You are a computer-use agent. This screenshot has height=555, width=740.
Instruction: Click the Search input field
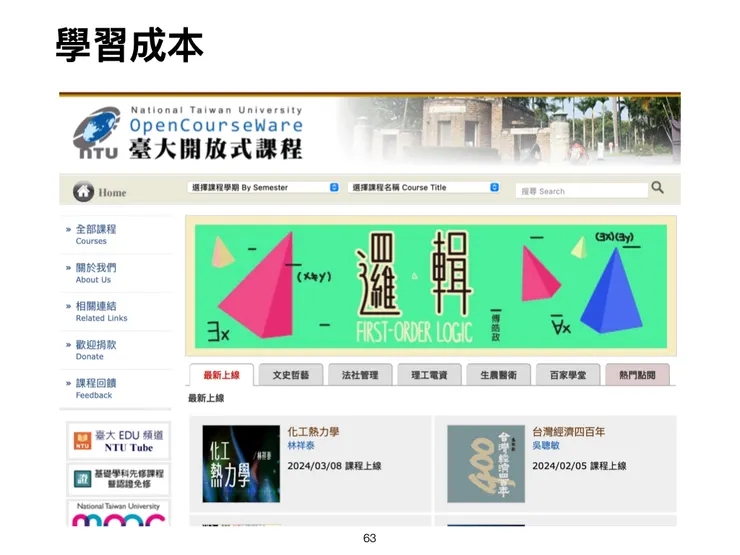[581, 191]
